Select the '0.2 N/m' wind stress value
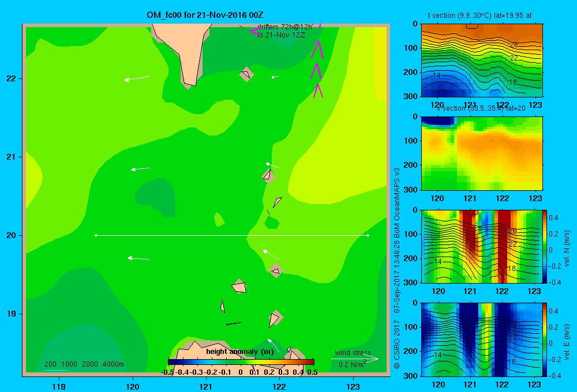Screen dimensions: 577x392 353,364
